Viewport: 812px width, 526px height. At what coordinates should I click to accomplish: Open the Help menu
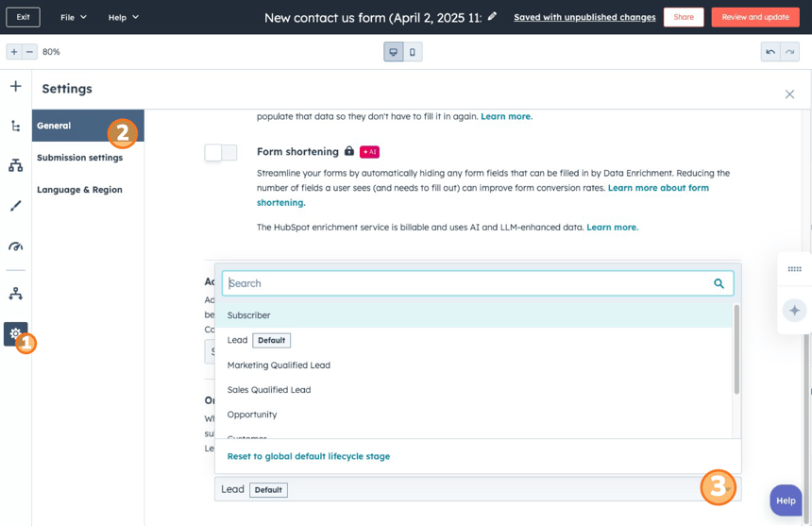pos(124,17)
